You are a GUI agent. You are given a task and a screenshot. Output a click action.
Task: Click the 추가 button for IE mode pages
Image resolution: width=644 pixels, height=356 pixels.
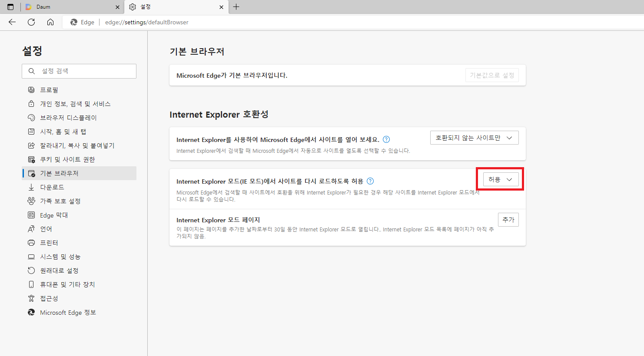[508, 220]
